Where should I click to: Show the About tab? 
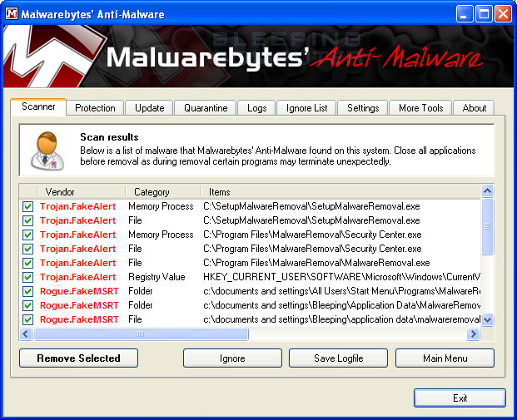pos(475,108)
